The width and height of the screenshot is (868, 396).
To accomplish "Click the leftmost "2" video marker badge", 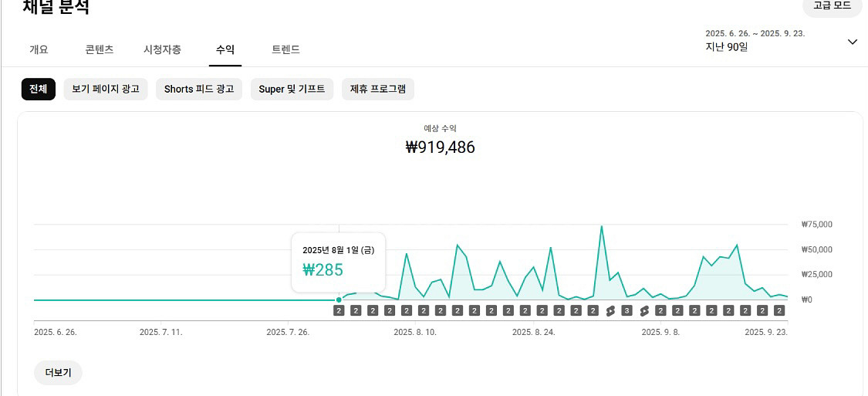I will click(x=339, y=311).
